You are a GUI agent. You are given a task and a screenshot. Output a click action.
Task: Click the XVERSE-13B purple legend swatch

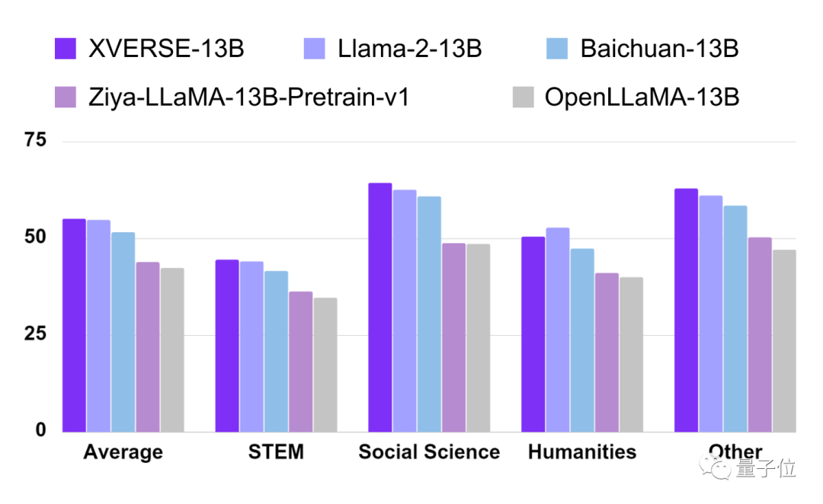pos(65,48)
